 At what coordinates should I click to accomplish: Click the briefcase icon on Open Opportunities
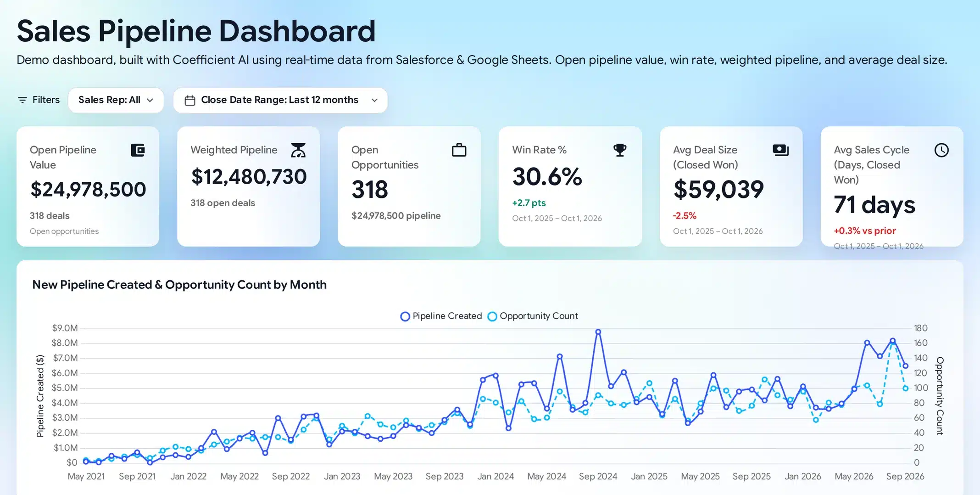tap(459, 150)
